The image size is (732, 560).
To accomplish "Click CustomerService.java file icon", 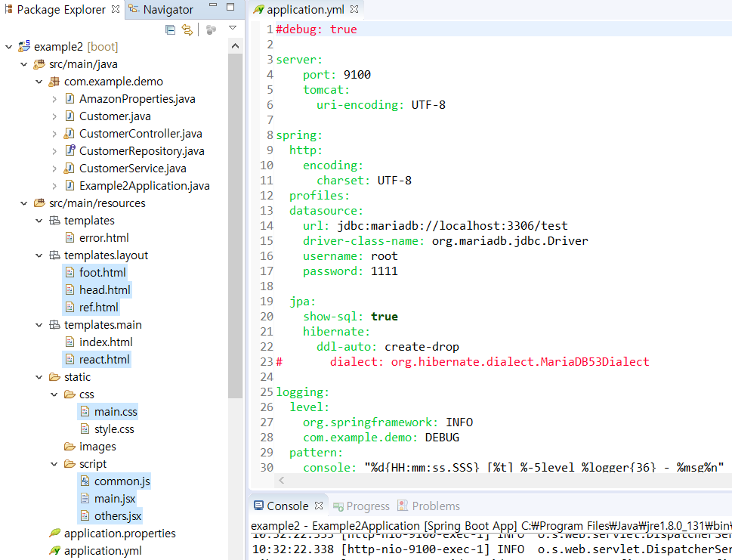I will pyautogui.click(x=69, y=168).
